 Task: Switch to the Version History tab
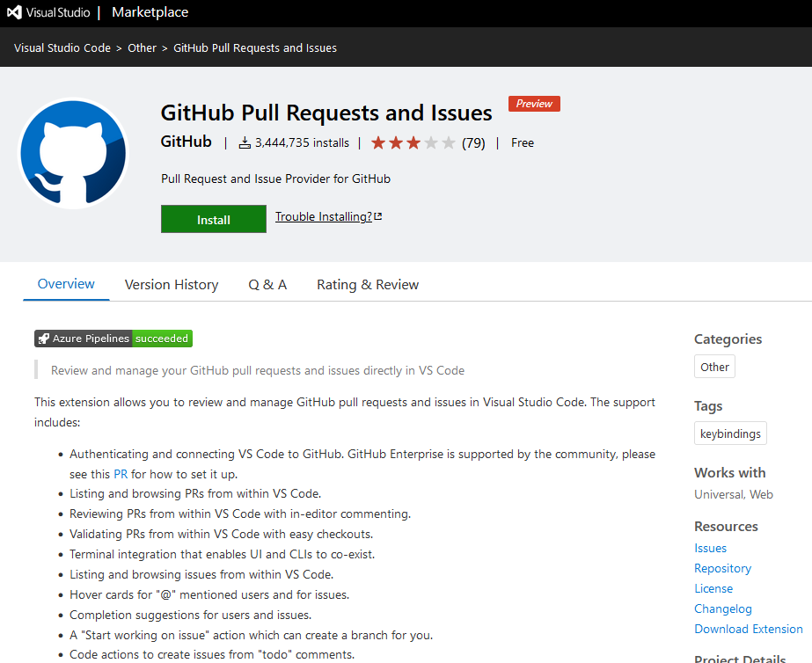172,285
